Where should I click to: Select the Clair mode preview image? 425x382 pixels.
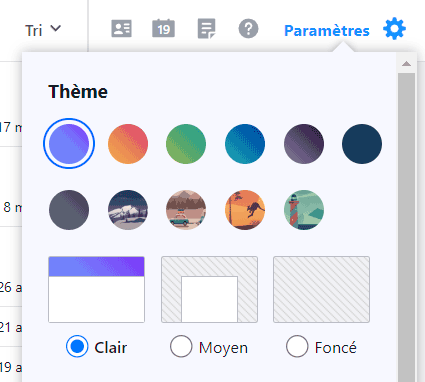tap(96, 289)
